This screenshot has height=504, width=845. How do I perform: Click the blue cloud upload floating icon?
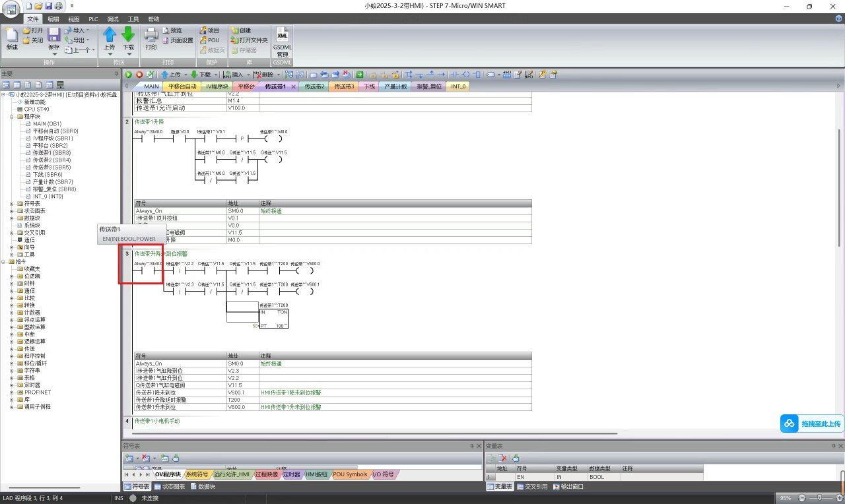click(789, 424)
